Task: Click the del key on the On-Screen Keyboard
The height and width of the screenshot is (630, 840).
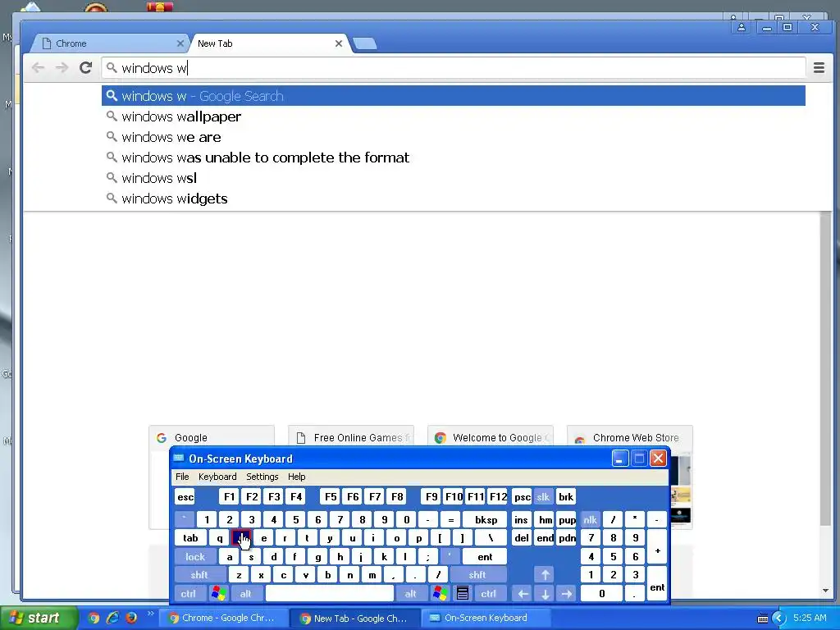Action: [x=522, y=538]
